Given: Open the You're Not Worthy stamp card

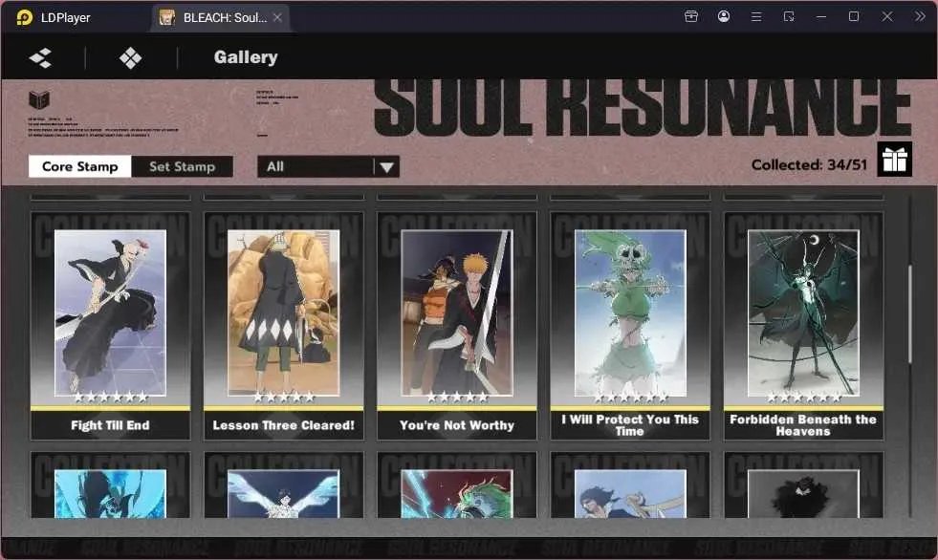Looking at the screenshot, I should [457, 326].
